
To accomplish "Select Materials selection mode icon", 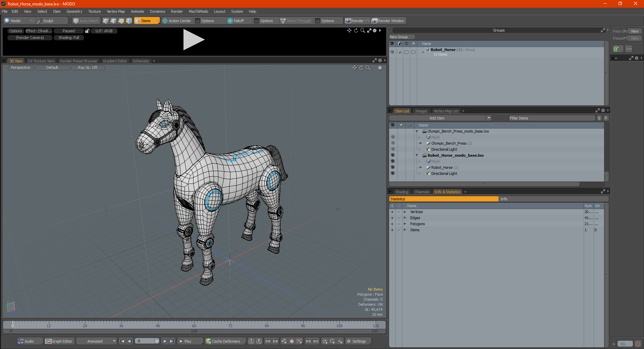I will click(129, 21).
